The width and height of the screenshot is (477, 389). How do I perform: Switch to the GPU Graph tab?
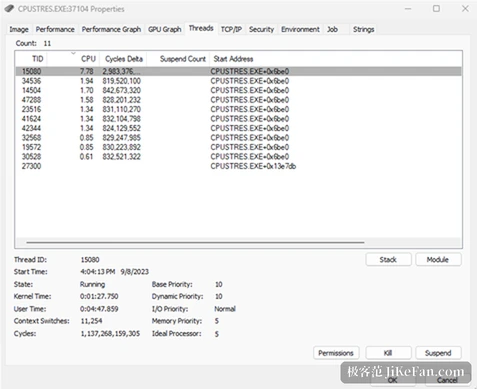[165, 29]
